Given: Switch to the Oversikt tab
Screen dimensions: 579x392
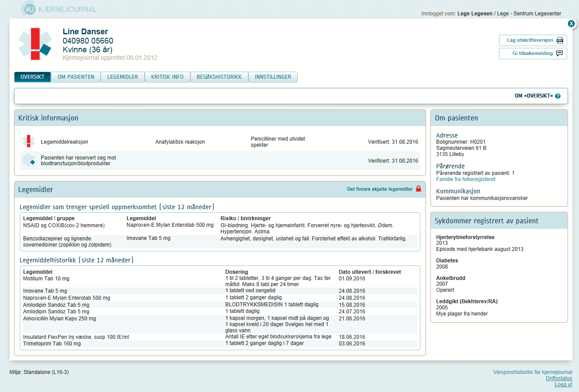Looking at the screenshot, I should 33,77.
